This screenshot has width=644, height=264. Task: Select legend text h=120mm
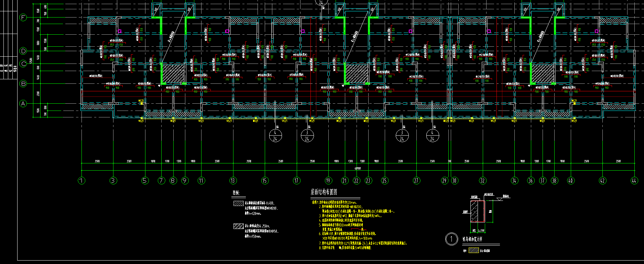point(253,214)
